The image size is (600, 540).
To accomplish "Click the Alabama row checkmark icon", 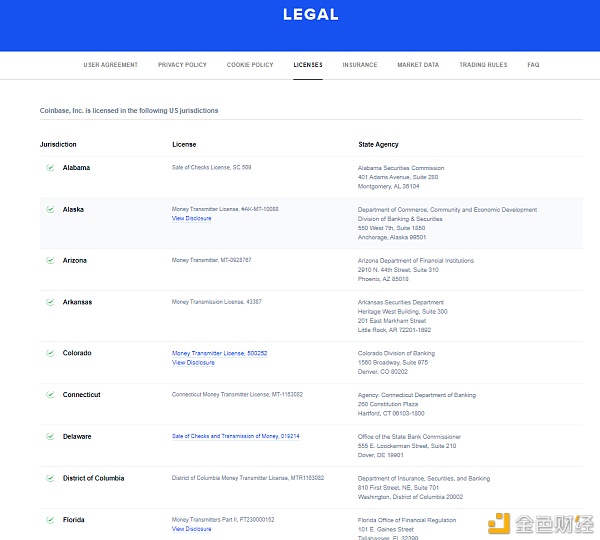I will coord(50,167).
